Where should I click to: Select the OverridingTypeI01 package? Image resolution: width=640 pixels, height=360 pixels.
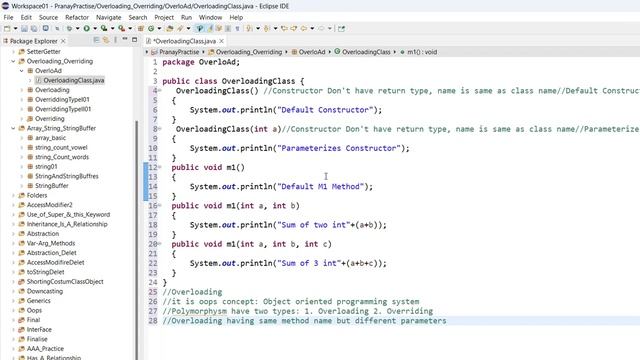62,100
